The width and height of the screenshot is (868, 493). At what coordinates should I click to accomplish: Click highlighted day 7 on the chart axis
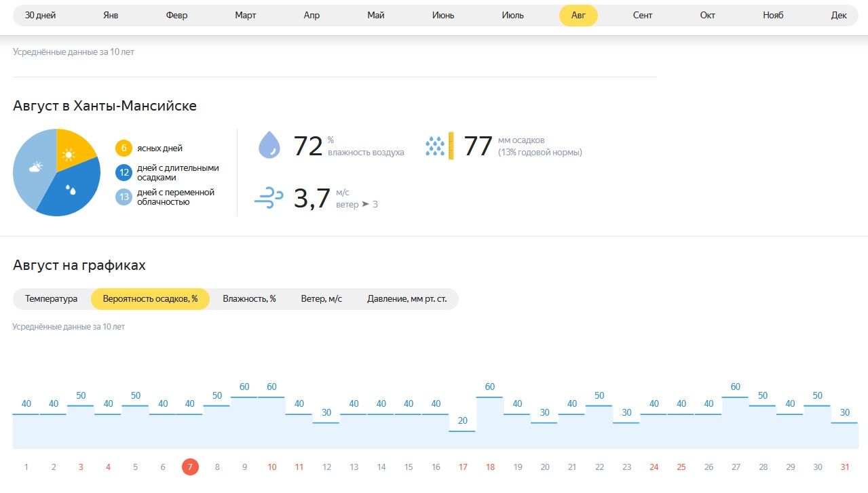pos(190,467)
